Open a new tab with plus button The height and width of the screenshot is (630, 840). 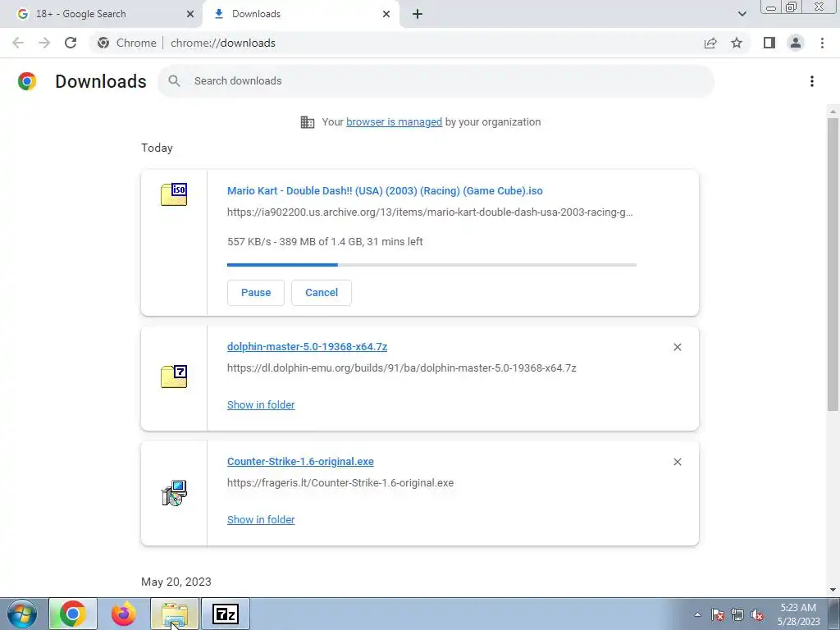pyautogui.click(x=418, y=14)
